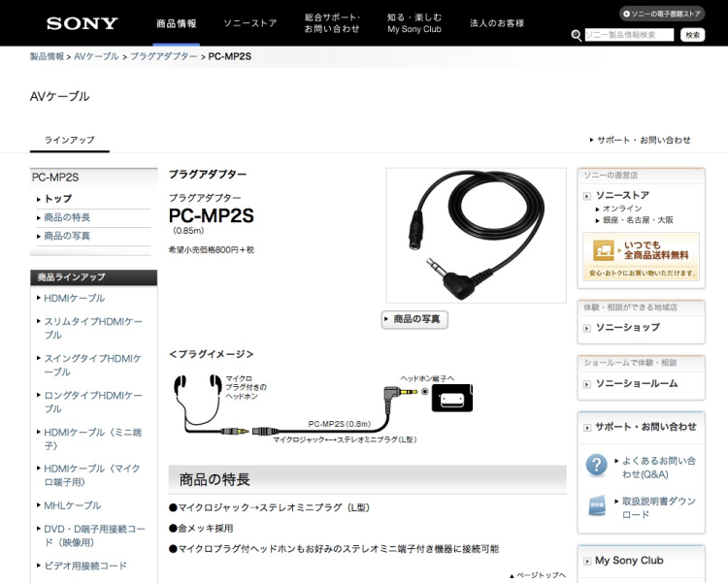Open よくあるお問い合わせ(Q&A) link
The image size is (728, 583).
658,468
